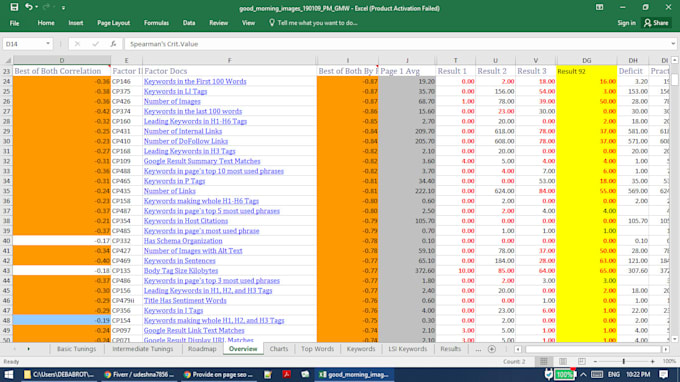Expand the formula bar chevron

click(673, 44)
